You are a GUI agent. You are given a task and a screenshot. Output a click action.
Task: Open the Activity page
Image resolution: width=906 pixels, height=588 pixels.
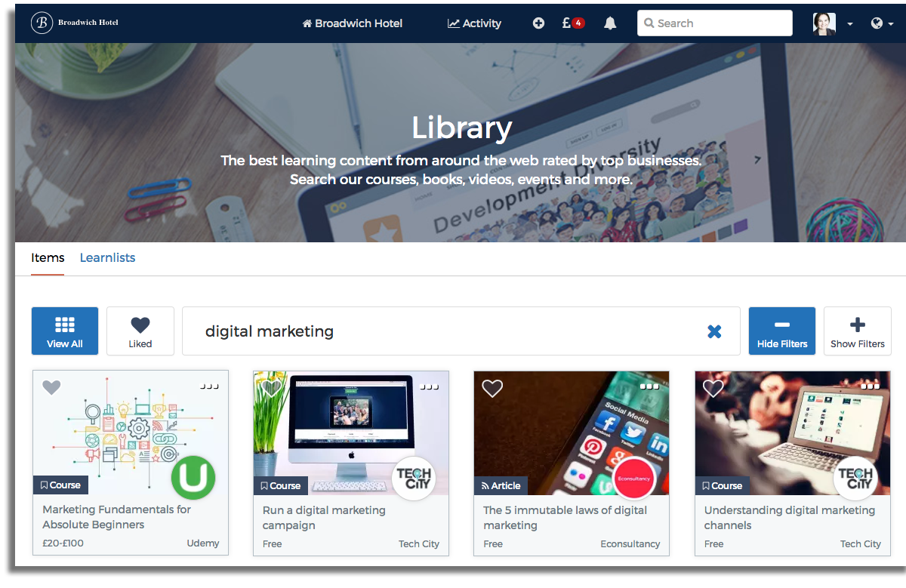pos(474,23)
